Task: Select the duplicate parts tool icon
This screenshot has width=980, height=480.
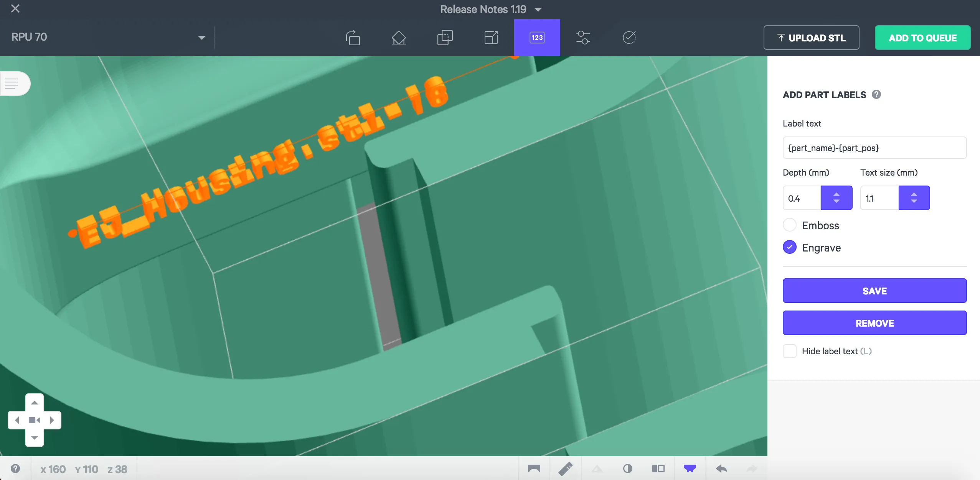Action: click(x=445, y=38)
